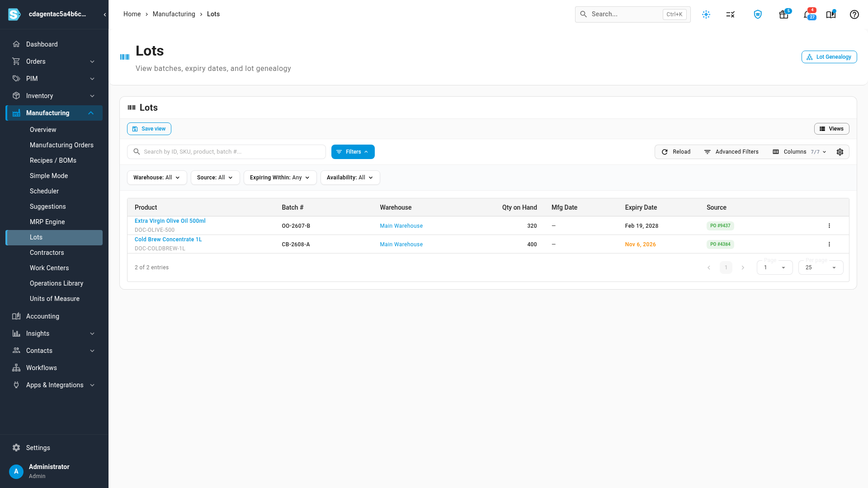
Task: Open row actions menu for Cold Brew lot
Action: tap(829, 244)
